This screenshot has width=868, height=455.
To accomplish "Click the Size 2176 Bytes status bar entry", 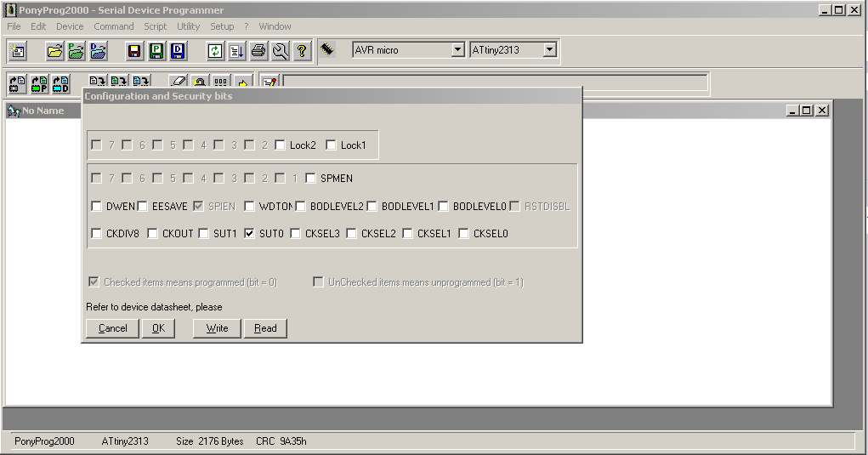I will click(x=210, y=441).
